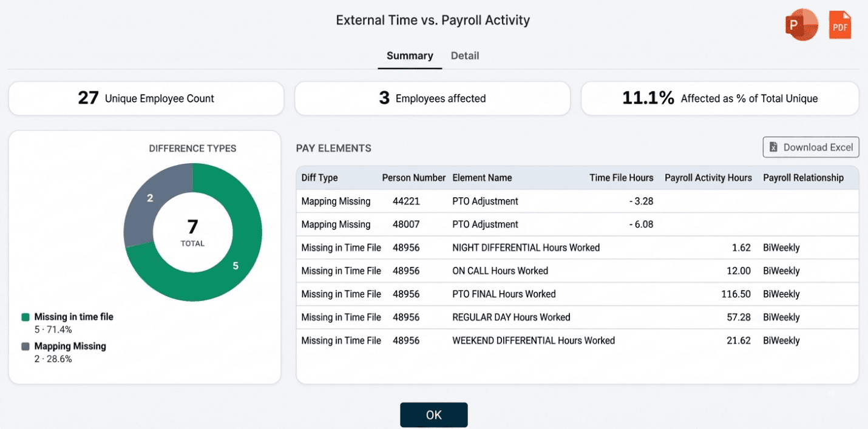Sort by Payroll Relationship column header

[803, 178]
